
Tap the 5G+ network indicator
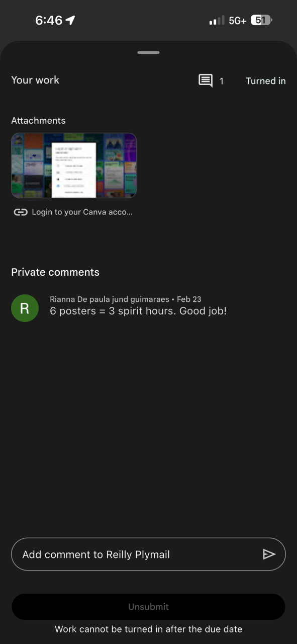click(x=238, y=21)
